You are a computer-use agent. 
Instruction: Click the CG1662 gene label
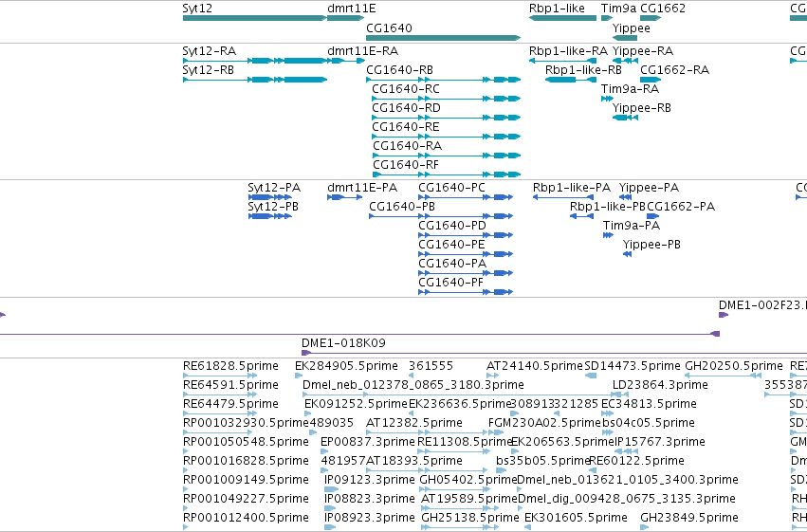pos(663,9)
